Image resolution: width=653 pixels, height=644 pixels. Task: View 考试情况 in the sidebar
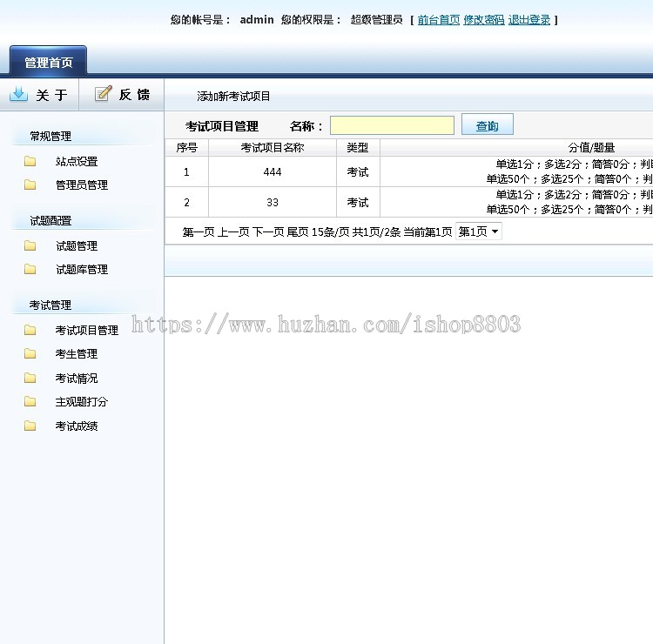pos(77,379)
